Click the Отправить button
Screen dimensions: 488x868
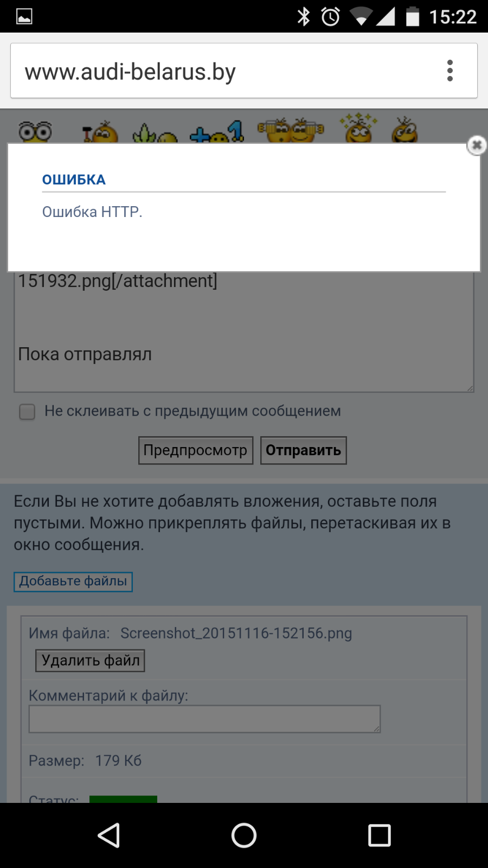coord(304,450)
